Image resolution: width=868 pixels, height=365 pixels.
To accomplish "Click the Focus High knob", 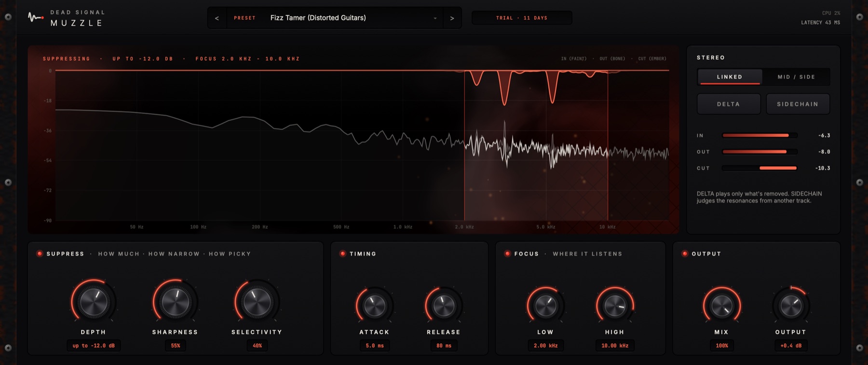I will point(615,306).
